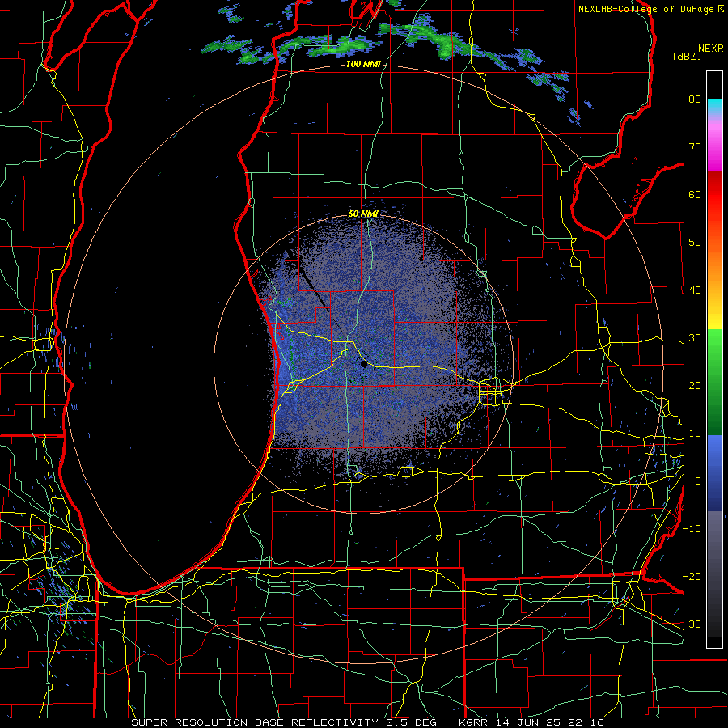Click the 80 dBZ scale value
Screen dimensions: 728x728
(695, 99)
